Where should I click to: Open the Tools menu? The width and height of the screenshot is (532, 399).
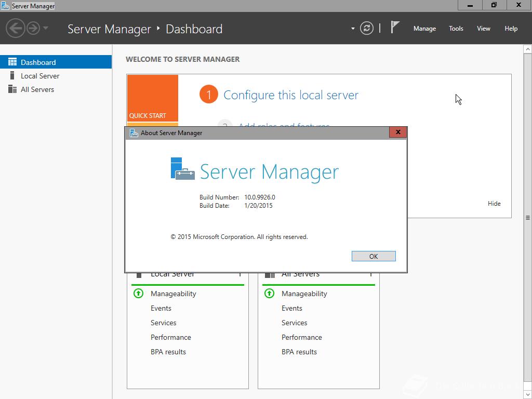click(x=456, y=29)
